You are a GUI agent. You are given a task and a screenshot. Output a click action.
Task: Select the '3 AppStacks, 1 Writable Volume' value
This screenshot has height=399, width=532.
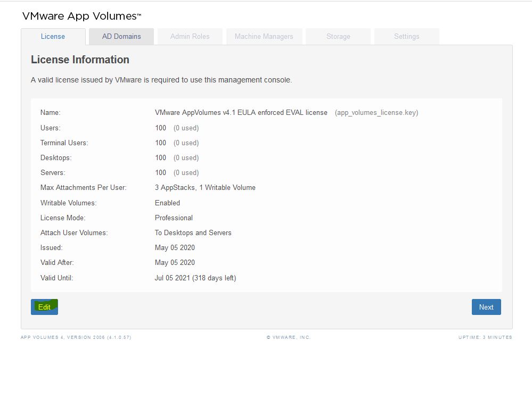205,187
